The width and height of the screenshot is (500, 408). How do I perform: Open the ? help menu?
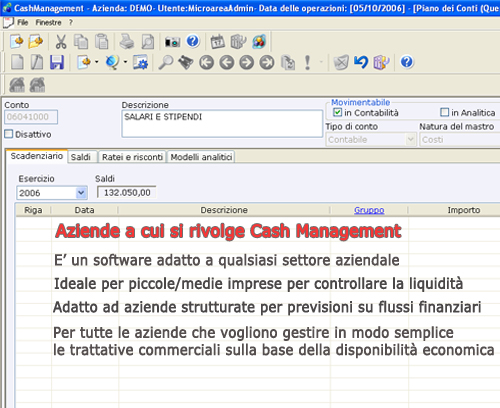point(71,22)
